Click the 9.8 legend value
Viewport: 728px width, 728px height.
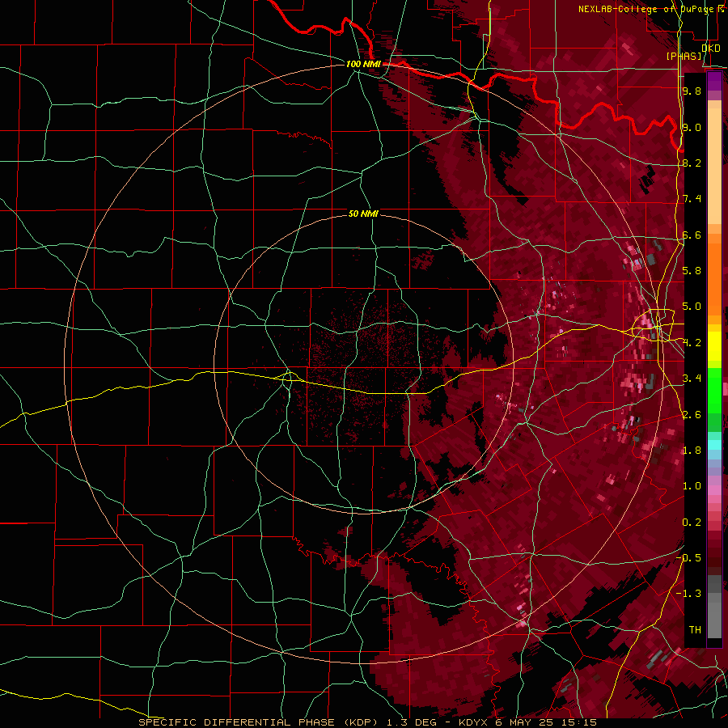click(692, 91)
